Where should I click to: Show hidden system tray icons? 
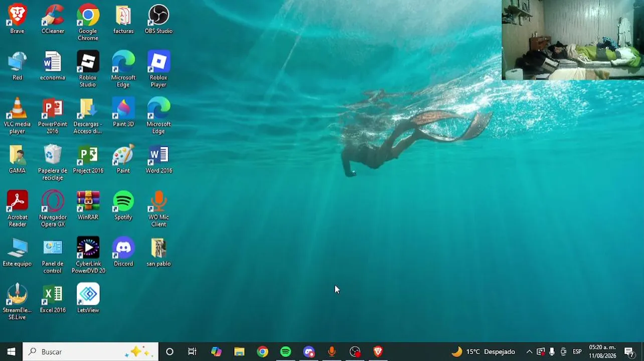coord(529,351)
